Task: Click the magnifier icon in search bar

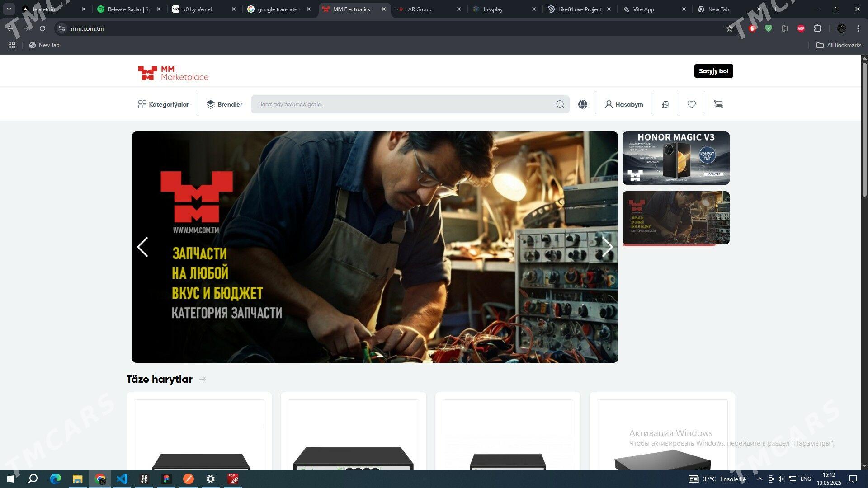Action: click(560, 104)
